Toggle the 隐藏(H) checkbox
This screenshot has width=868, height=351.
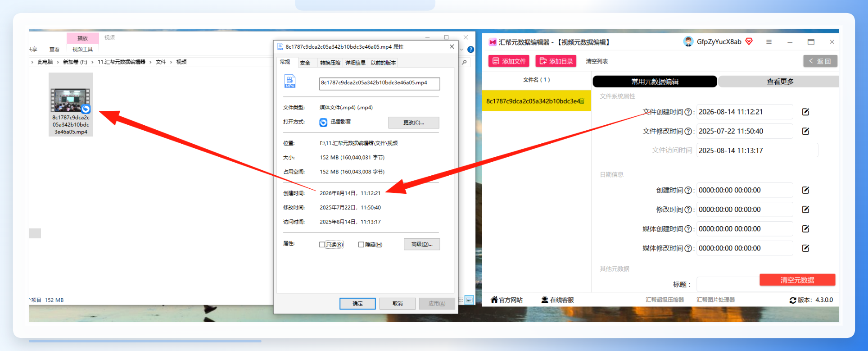[x=361, y=245]
